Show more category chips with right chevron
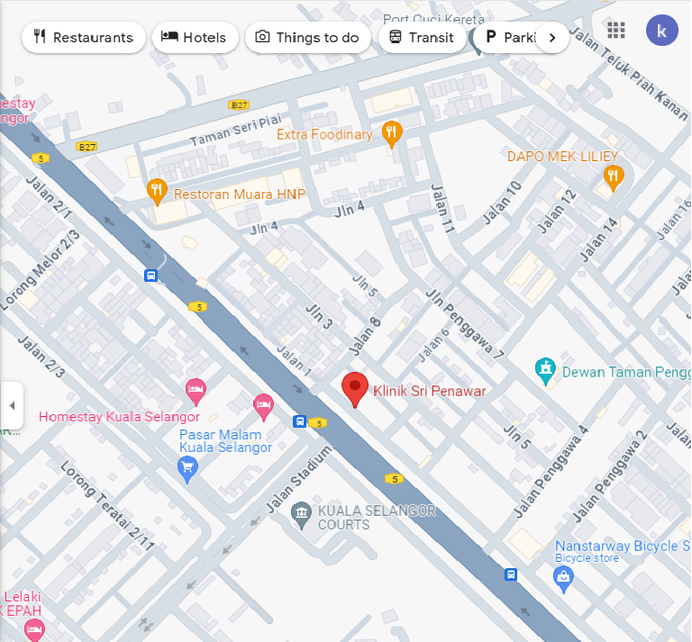Image resolution: width=692 pixels, height=642 pixels. pyautogui.click(x=552, y=38)
